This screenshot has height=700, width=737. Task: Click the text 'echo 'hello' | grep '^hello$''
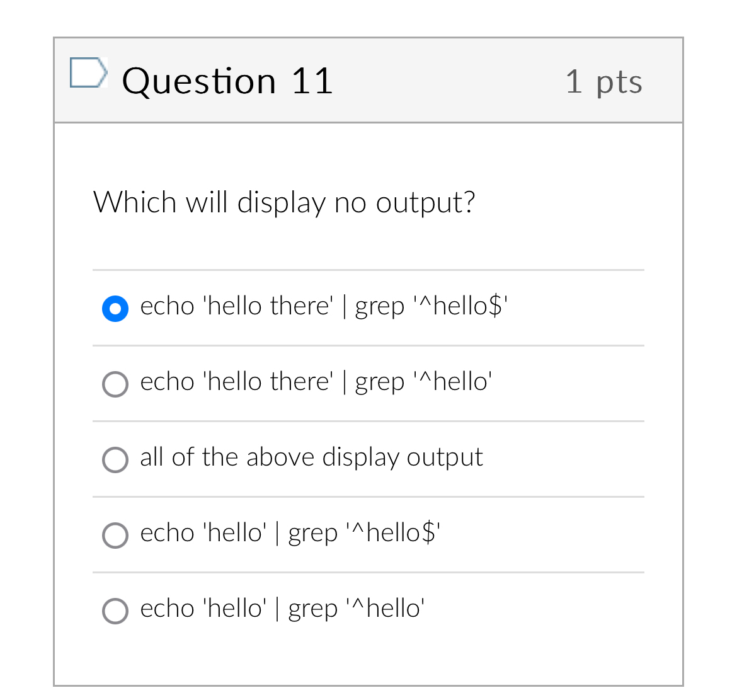click(x=290, y=533)
